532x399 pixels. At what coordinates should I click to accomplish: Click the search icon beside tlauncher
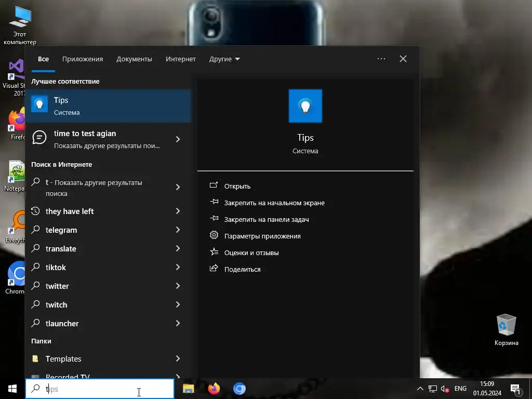click(36, 323)
